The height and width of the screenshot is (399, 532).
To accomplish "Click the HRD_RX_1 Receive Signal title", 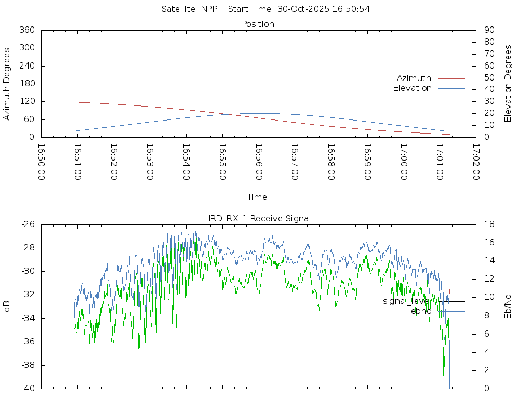I will (x=258, y=219).
